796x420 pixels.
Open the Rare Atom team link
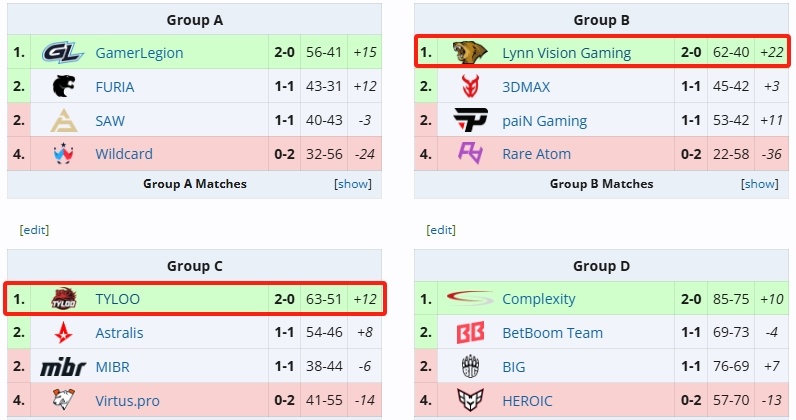click(537, 154)
